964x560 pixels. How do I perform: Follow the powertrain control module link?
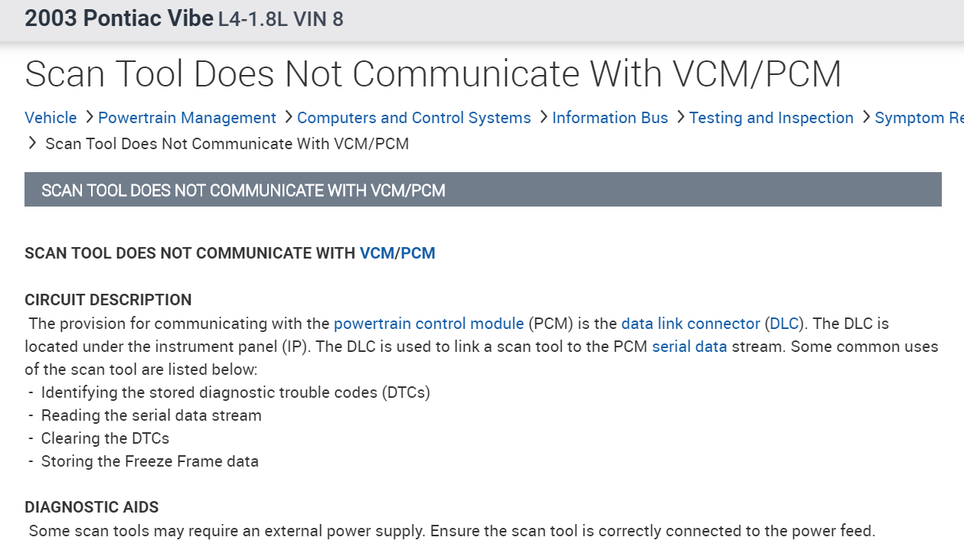(x=429, y=324)
